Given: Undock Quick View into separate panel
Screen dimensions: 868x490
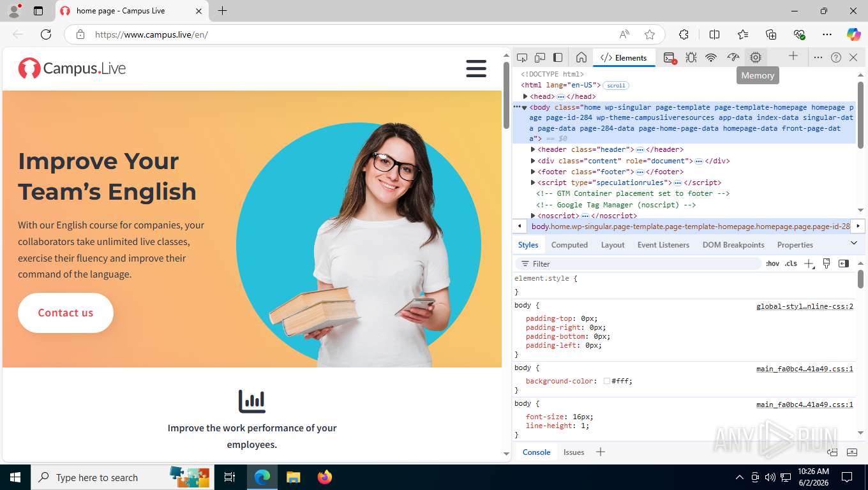Looking at the screenshot, I should tap(832, 452).
